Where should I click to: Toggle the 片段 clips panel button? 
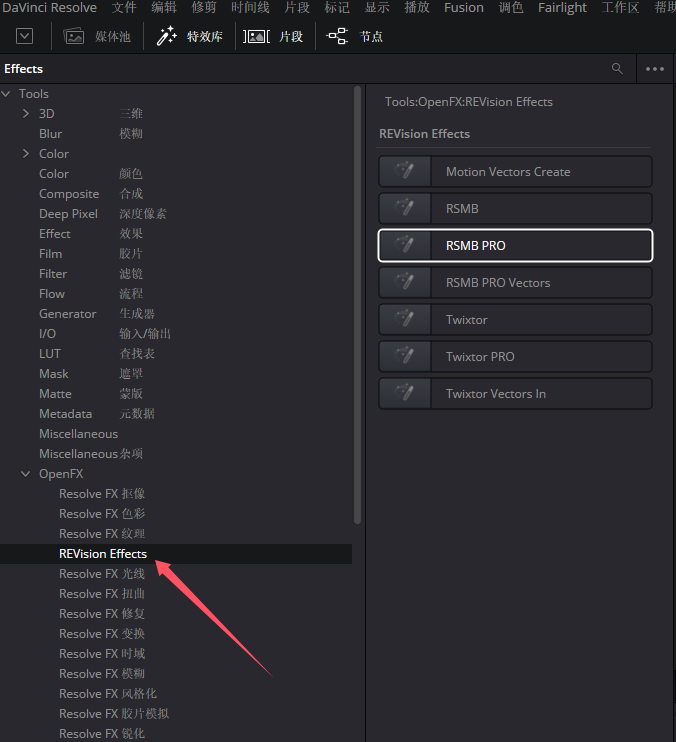coord(273,36)
